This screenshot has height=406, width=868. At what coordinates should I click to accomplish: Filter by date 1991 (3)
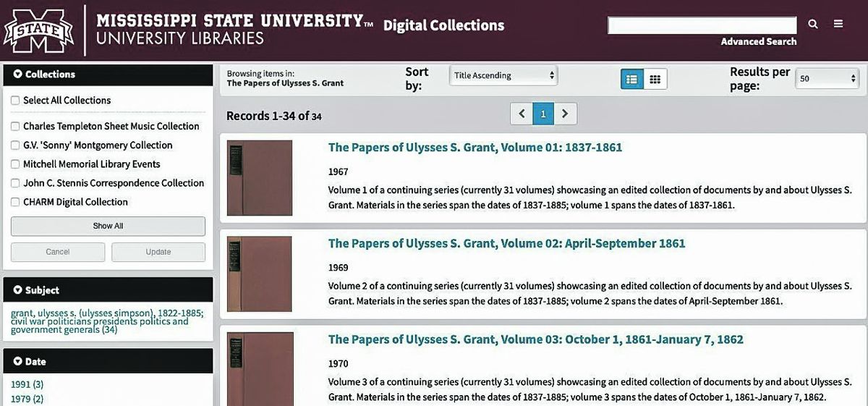point(27,384)
